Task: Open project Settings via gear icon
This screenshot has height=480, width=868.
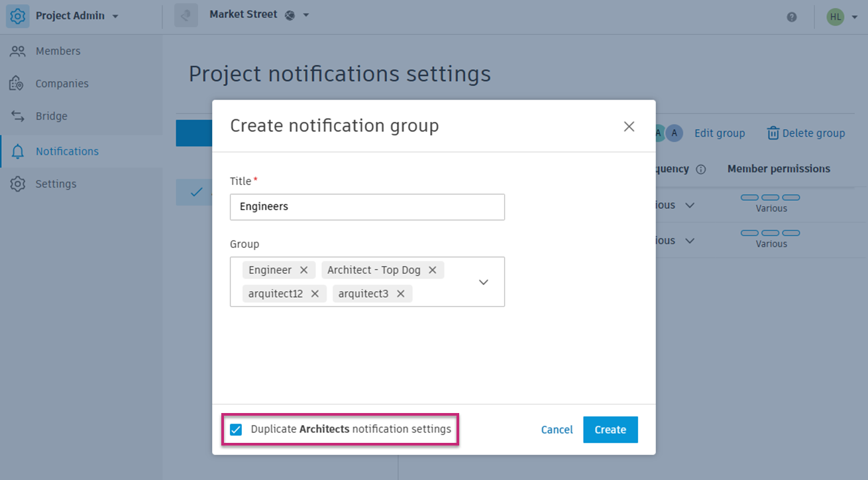Action: 18,184
